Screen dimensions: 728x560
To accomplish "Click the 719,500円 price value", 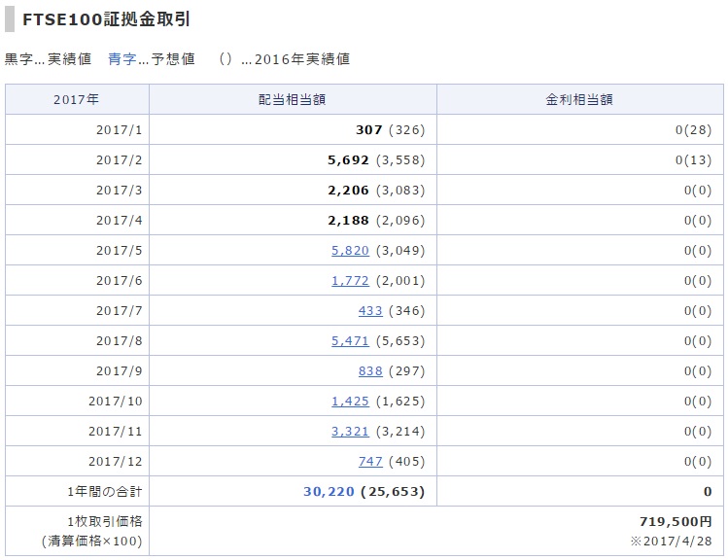I will (x=676, y=522).
